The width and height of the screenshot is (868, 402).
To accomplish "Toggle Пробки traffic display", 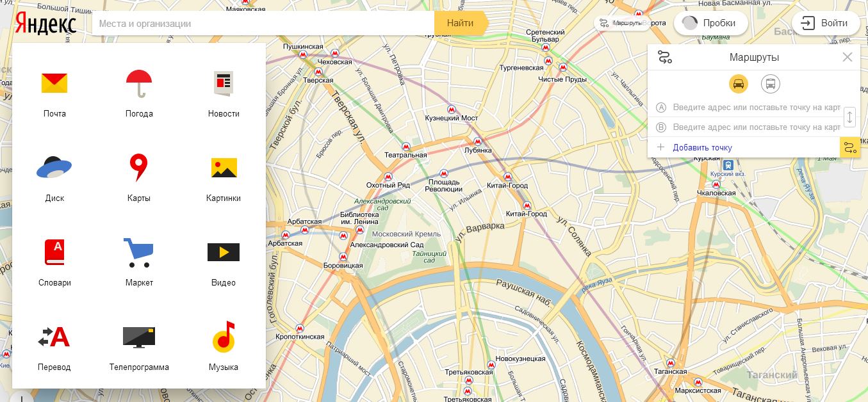I will [x=710, y=23].
